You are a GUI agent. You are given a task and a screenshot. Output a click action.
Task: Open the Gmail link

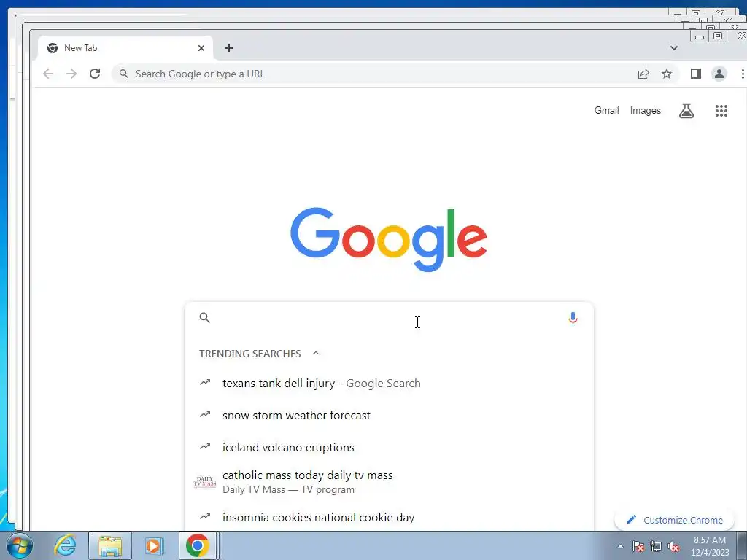pos(606,111)
